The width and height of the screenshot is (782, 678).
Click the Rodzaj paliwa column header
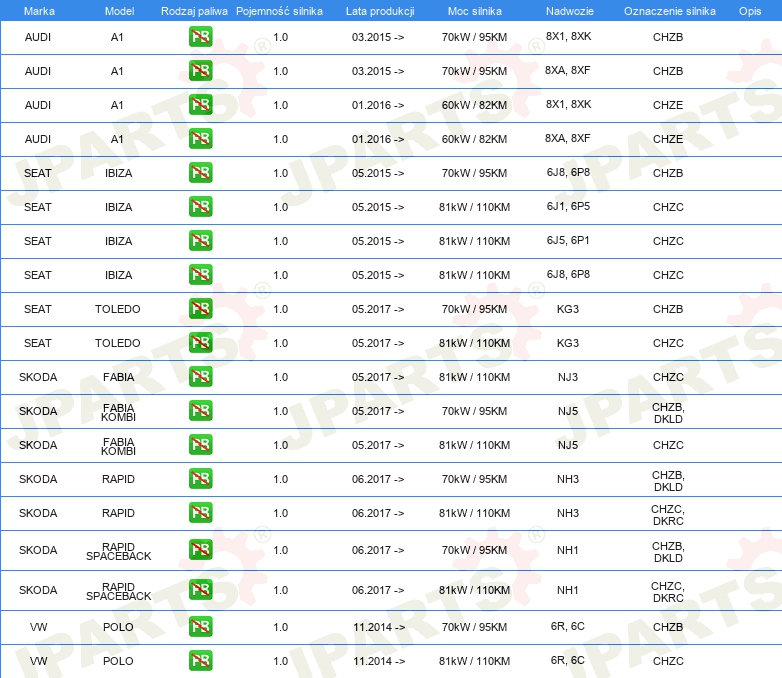(193, 10)
